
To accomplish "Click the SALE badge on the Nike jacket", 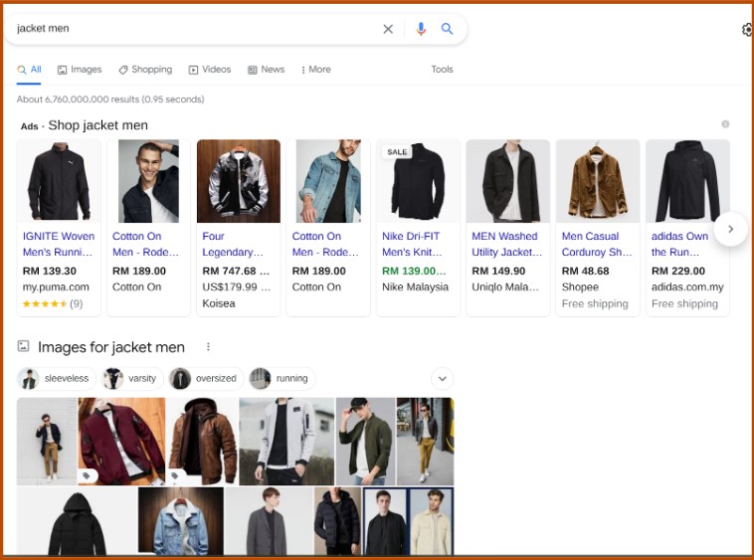I will click(397, 152).
